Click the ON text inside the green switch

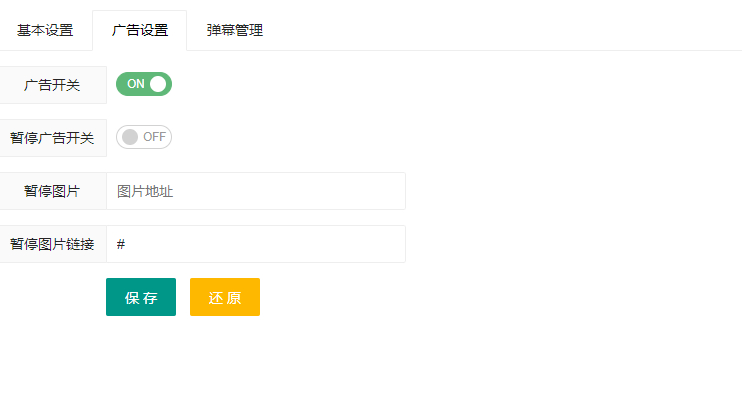pos(136,84)
